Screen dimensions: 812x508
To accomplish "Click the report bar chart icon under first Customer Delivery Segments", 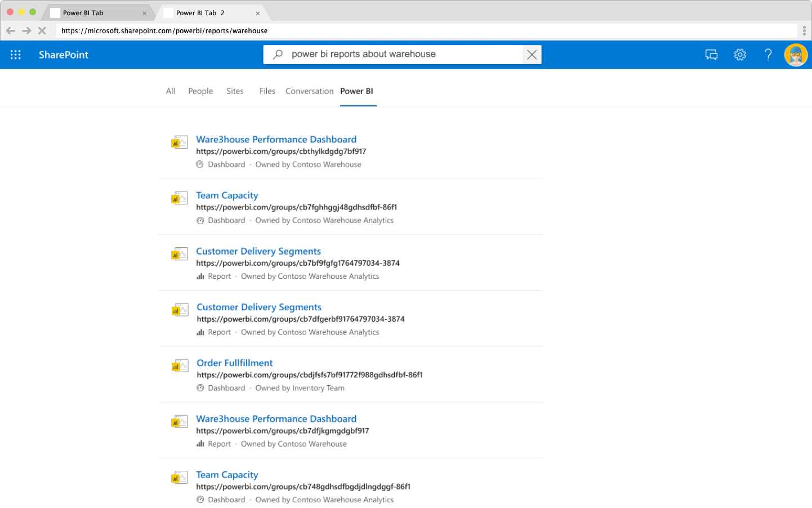I will click(200, 277).
